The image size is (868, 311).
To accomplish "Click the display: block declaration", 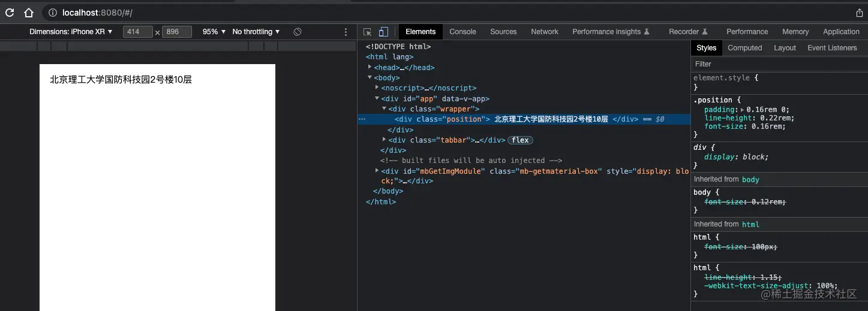I will (x=736, y=157).
